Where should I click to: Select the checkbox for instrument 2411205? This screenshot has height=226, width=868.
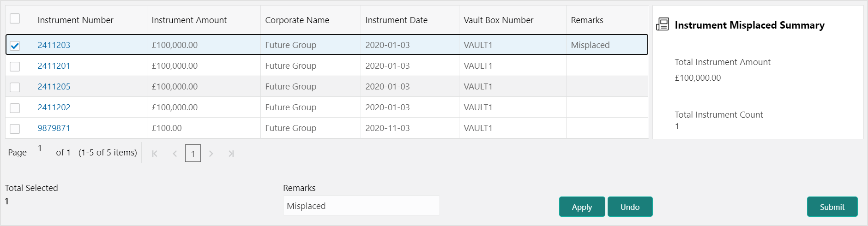[x=15, y=87]
